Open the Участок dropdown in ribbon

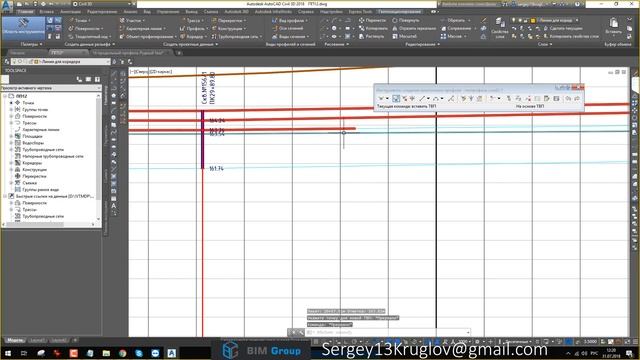[x=133, y=20]
